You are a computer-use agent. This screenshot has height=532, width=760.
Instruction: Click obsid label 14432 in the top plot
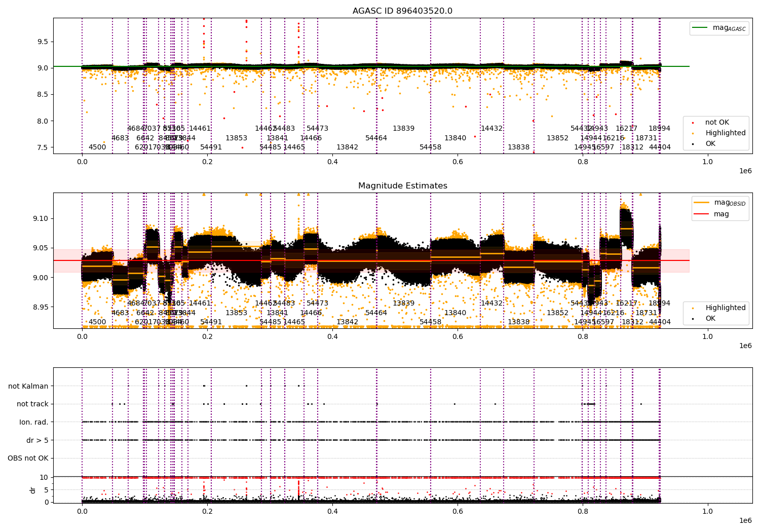click(492, 129)
